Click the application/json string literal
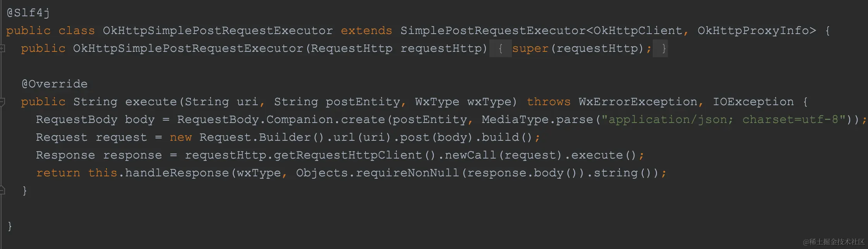The width and height of the screenshot is (868, 249). pyautogui.click(x=724, y=119)
